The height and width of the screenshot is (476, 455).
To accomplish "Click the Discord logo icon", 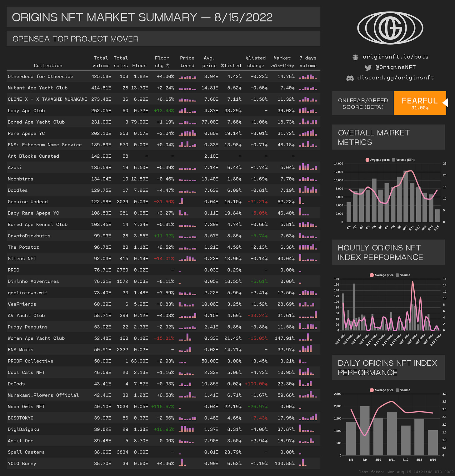I will [x=350, y=78].
